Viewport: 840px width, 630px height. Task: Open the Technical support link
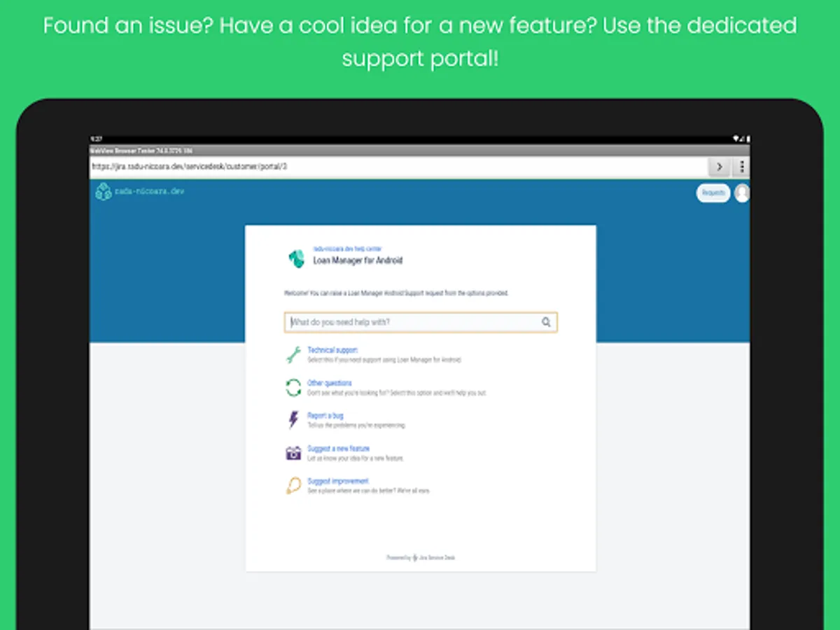click(x=332, y=350)
